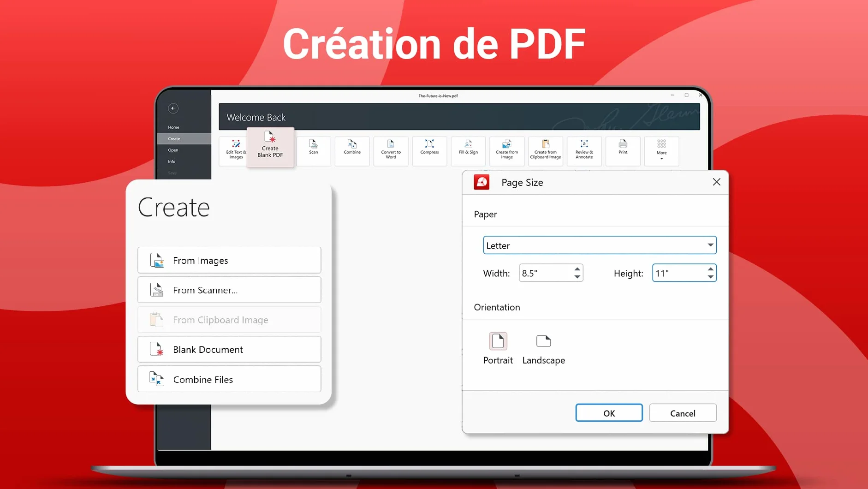Screen dimensions: 868x489
Task: Expand the More tools menu
Action: [x=662, y=151]
